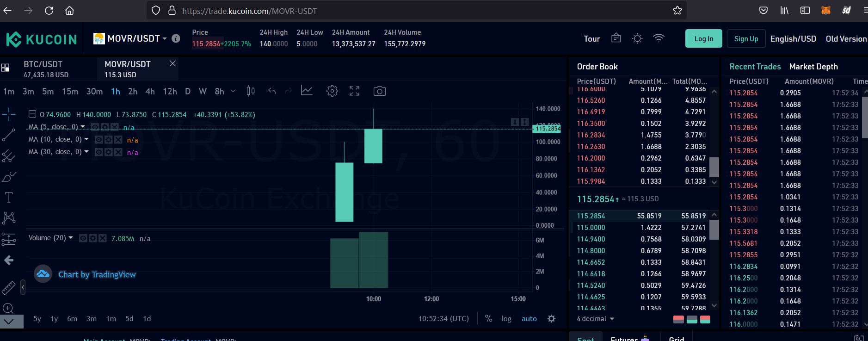Select the trend line drawing tool

(9, 135)
